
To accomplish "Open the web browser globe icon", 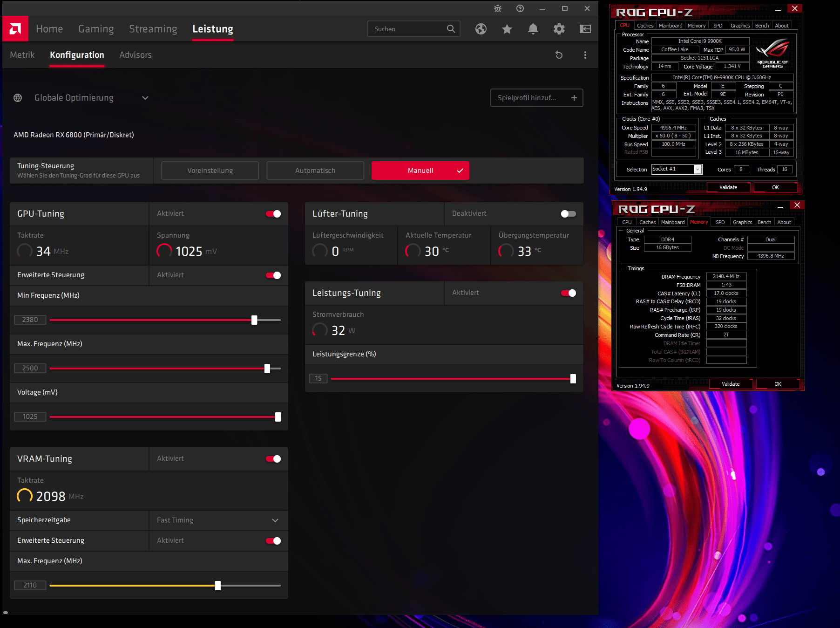I will pos(481,29).
